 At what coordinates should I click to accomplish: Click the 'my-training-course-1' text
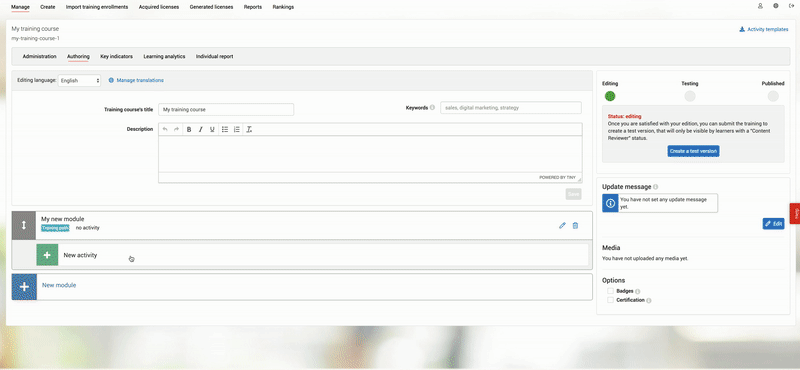pyautogui.click(x=36, y=38)
